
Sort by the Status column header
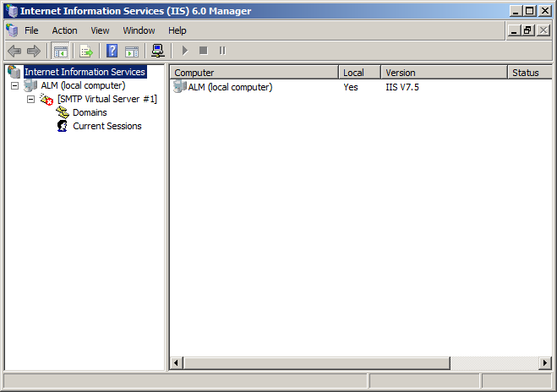529,73
